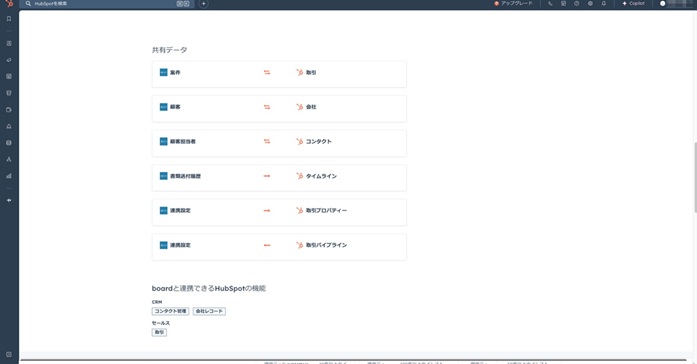
Task: Open the database icon in sidebar
Action: pos(9,143)
